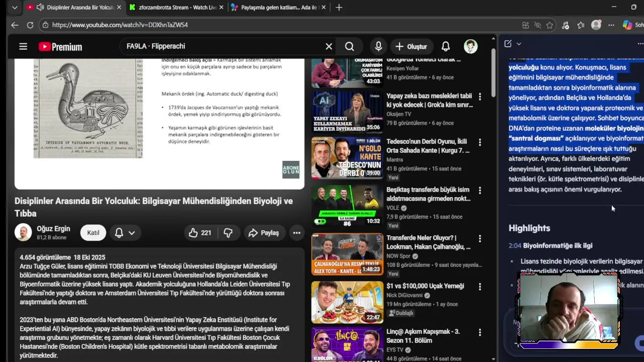Viewport: 644px width, 362px height.
Task: Open the Tedesco'nun Derbi Oyunu video title
Action: coord(428,146)
